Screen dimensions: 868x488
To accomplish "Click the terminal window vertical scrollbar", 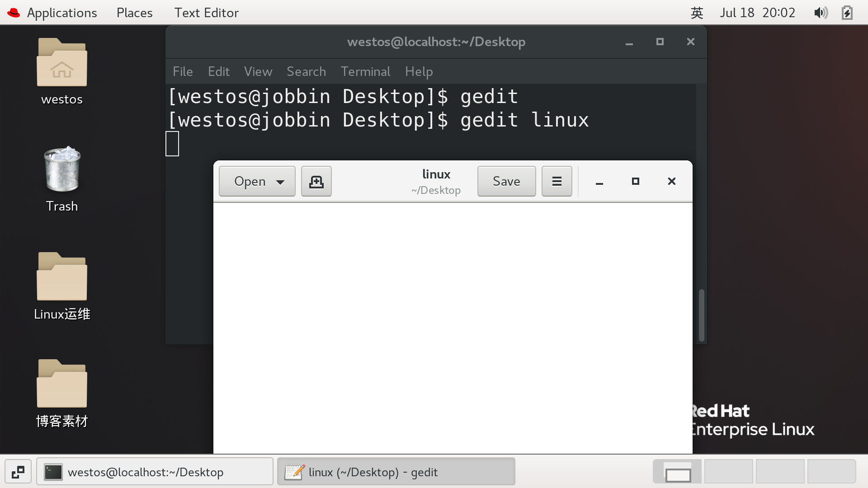I will [x=702, y=315].
